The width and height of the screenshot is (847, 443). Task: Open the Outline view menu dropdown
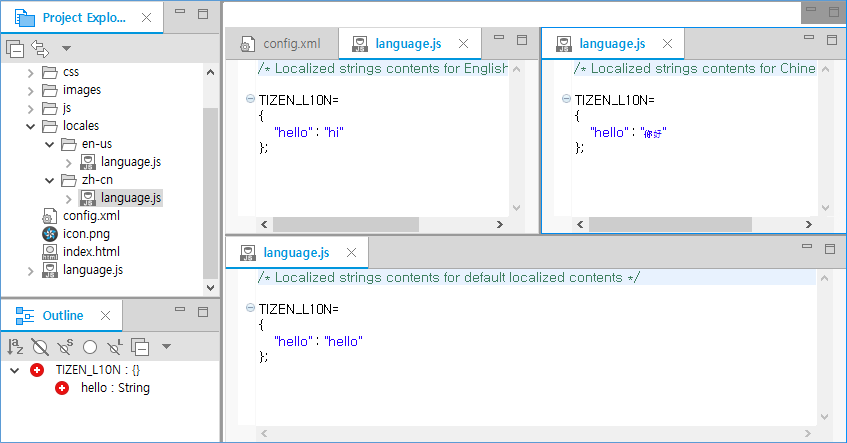(x=166, y=347)
